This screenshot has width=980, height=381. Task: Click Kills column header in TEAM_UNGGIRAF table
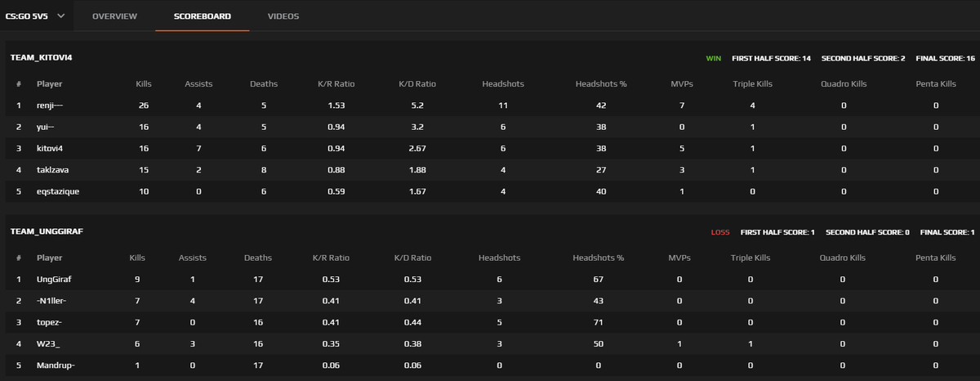(137, 258)
